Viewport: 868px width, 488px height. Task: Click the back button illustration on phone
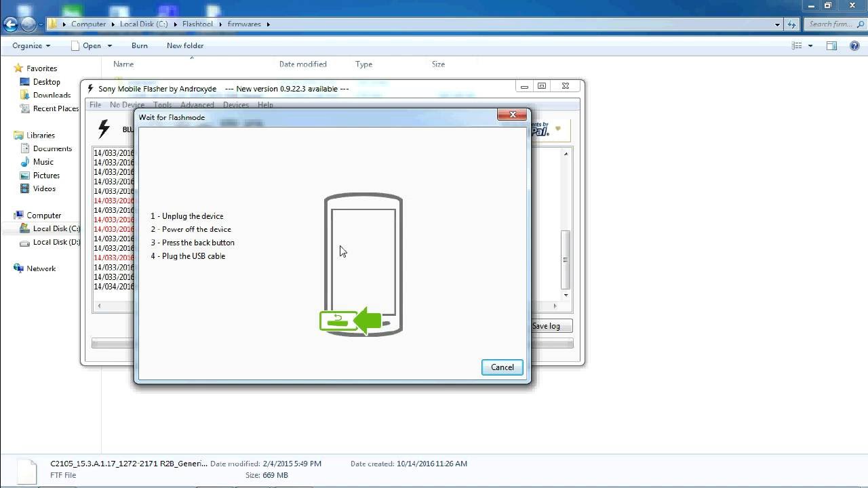click(x=338, y=321)
